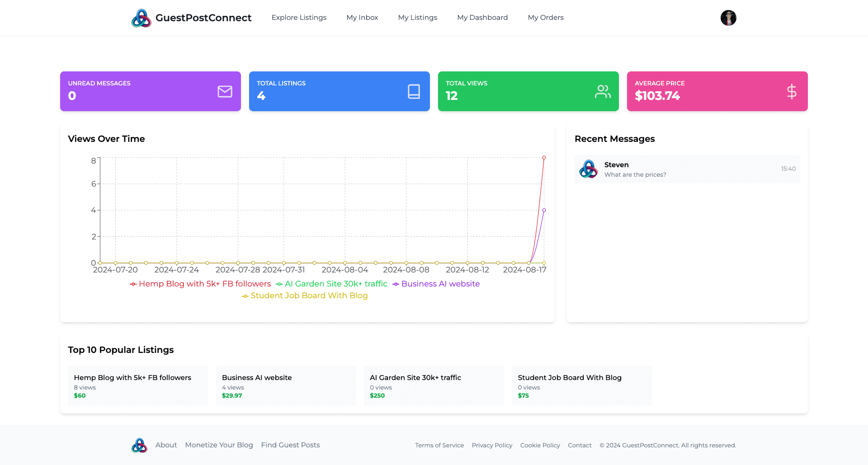
Task: Open the Privacy Policy footer link
Action: (x=492, y=446)
